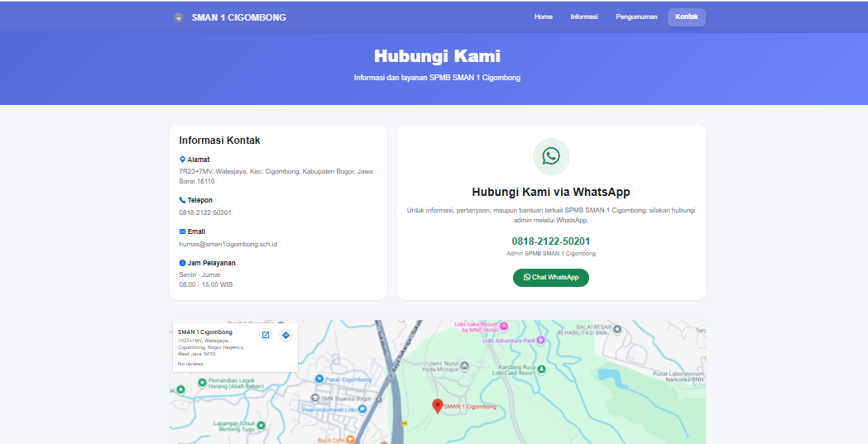This screenshot has width=868, height=444.
Task: Click the Telepon number in Informasi Kontak
Action: (205, 212)
